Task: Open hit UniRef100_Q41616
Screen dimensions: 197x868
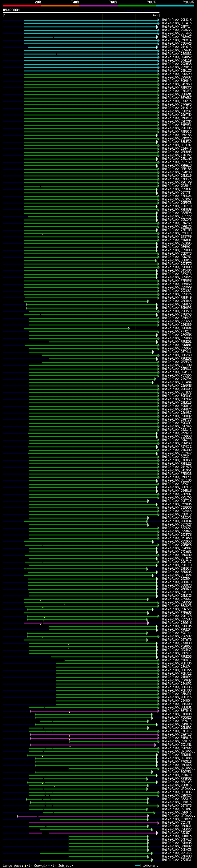Action: click(x=177, y=47)
